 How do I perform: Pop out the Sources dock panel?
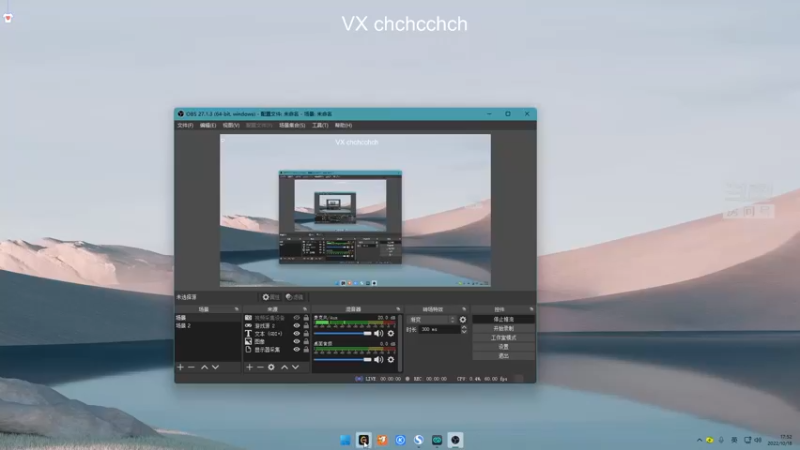(x=305, y=309)
